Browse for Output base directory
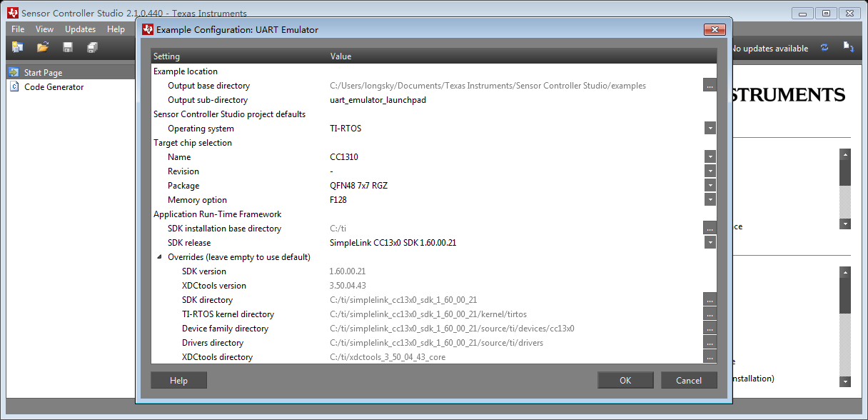868x420 pixels. click(x=710, y=85)
